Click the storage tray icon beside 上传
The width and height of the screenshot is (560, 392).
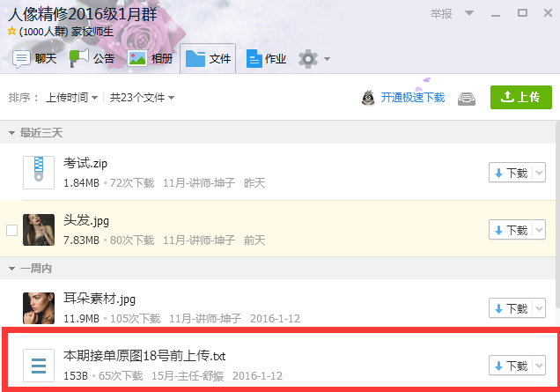click(467, 99)
